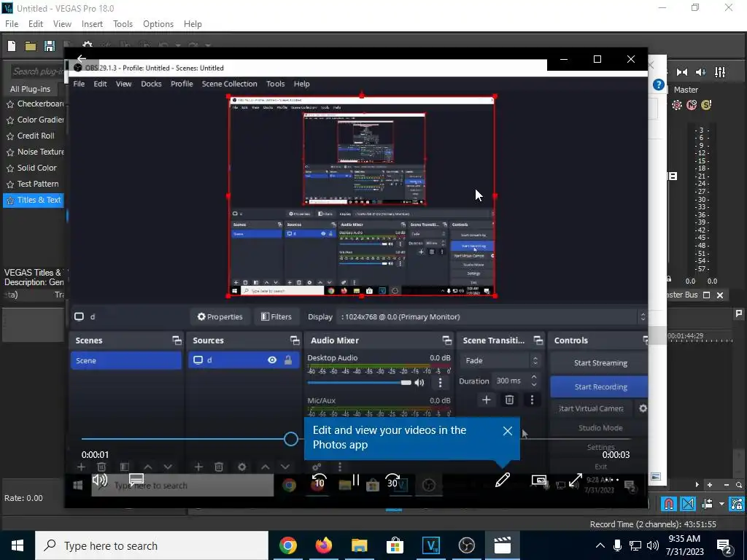Click the blue question mark help icon

click(x=659, y=85)
